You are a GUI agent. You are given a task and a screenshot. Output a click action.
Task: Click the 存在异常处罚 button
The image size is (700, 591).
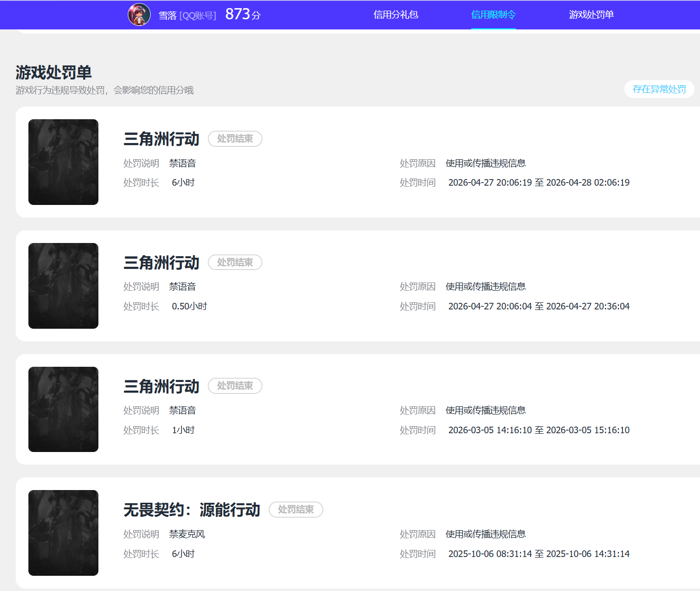(x=659, y=89)
